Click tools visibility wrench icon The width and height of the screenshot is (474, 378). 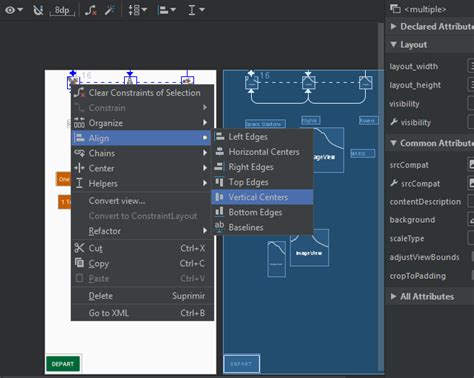[x=394, y=122]
